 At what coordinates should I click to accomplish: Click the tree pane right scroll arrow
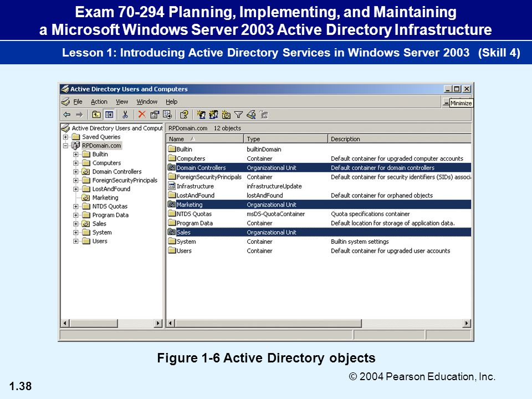coord(158,323)
